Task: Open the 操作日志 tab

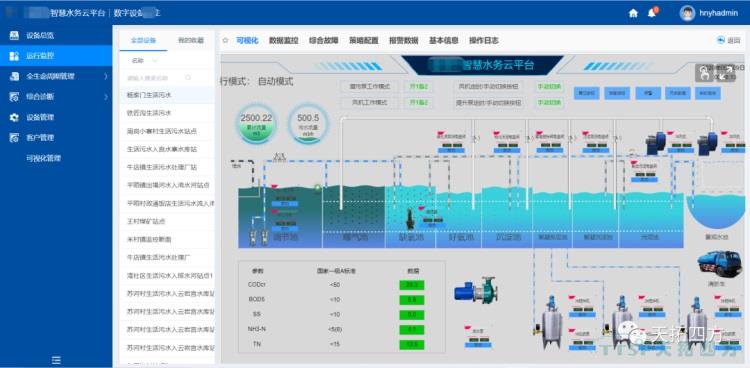Action: coord(484,41)
